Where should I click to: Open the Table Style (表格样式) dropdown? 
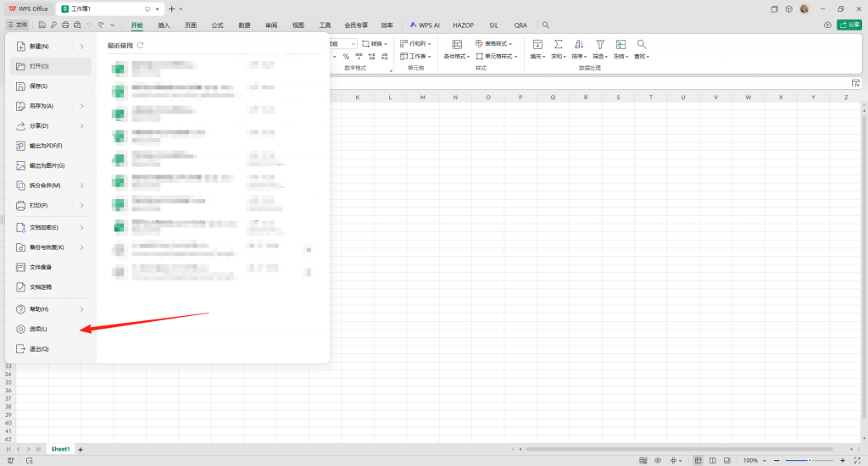[494, 43]
